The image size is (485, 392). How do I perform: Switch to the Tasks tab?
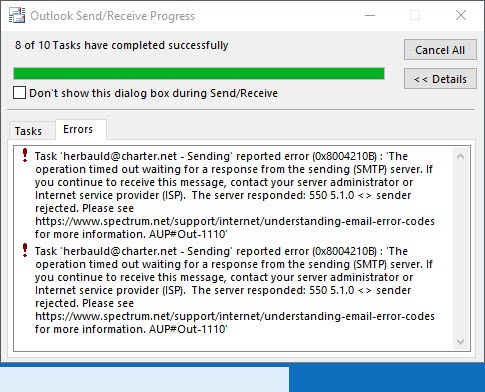[28, 131]
